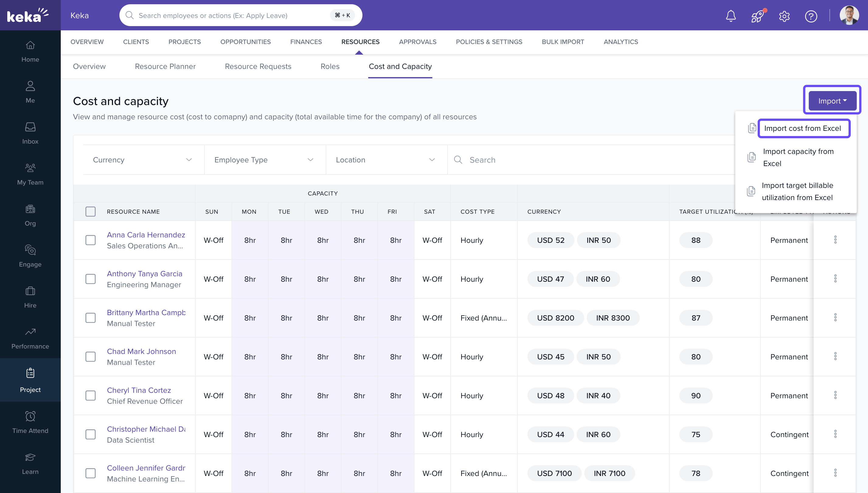The image size is (868, 493).
Task: Open the settings gear icon
Action: coord(784,16)
